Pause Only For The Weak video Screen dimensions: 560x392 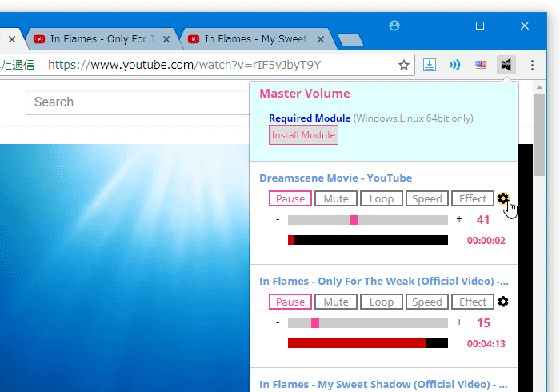click(x=290, y=302)
